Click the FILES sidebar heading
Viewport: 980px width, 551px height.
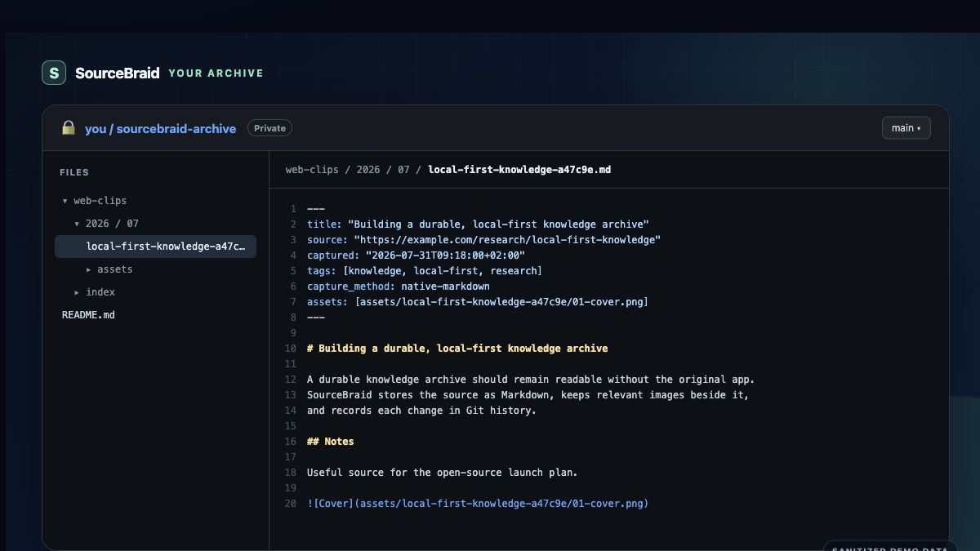point(74,172)
